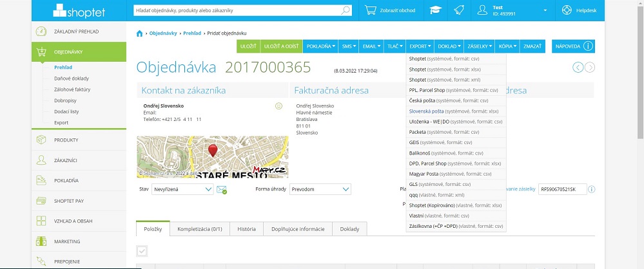Click the Uložiť button
Viewport: 644px width, 269px height.
pyautogui.click(x=248, y=46)
